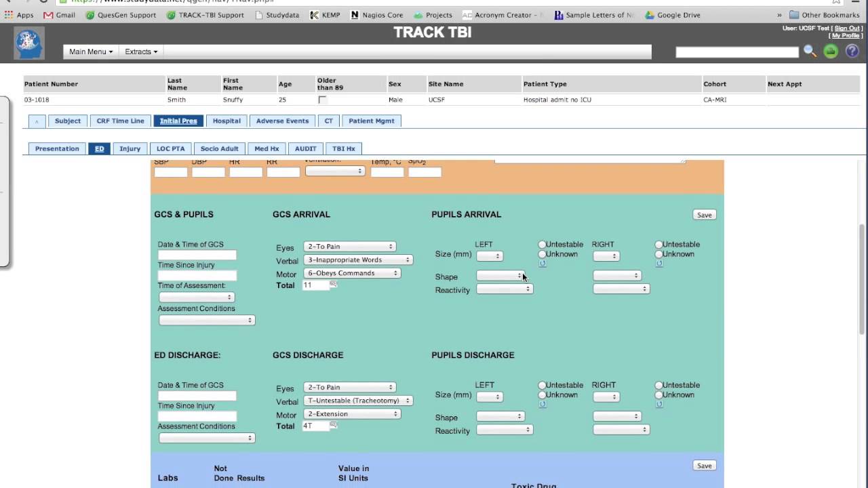Click the magnifier search icon
Image resolution: width=868 pixels, height=488 pixels.
click(810, 51)
